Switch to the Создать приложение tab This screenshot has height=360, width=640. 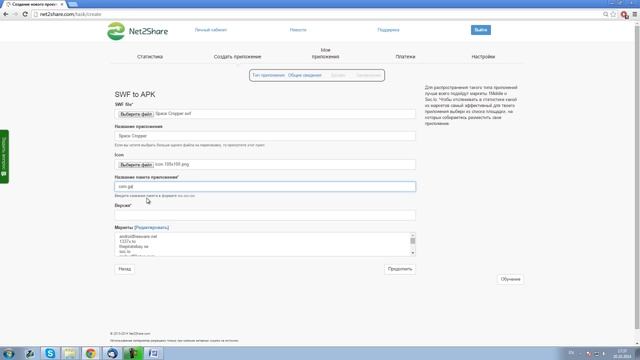[x=237, y=57]
